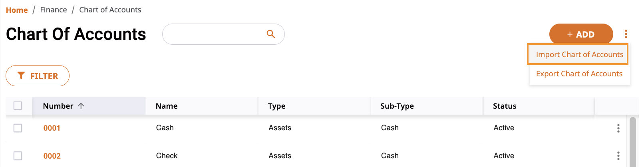The width and height of the screenshot is (644, 167).
Task: Open row actions menu for account 0001
Action: (x=618, y=128)
